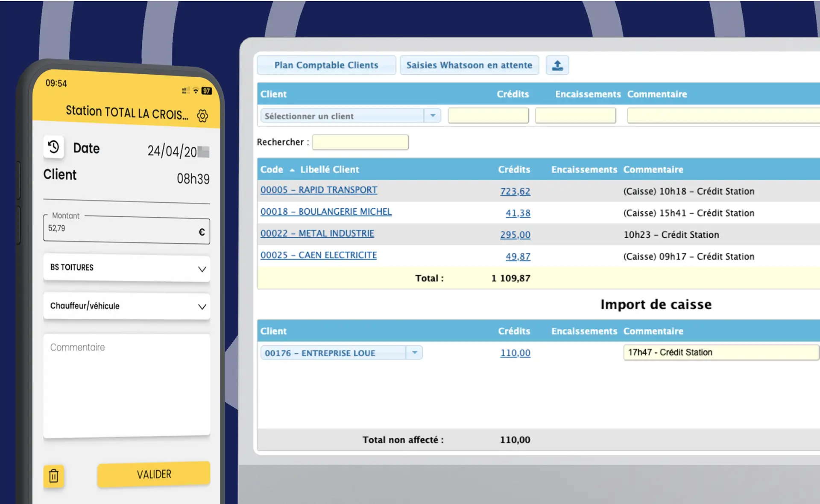
Task: Click the (Caisse) 09h17 – Crédit Station comment
Action: click(689, 256)
